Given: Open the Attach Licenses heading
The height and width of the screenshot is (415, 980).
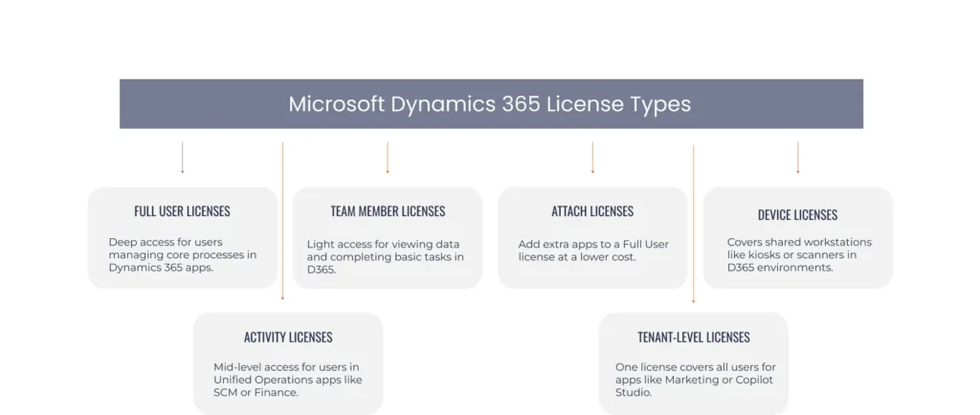Looking at the screenshot, I should (x=592, y=211).
